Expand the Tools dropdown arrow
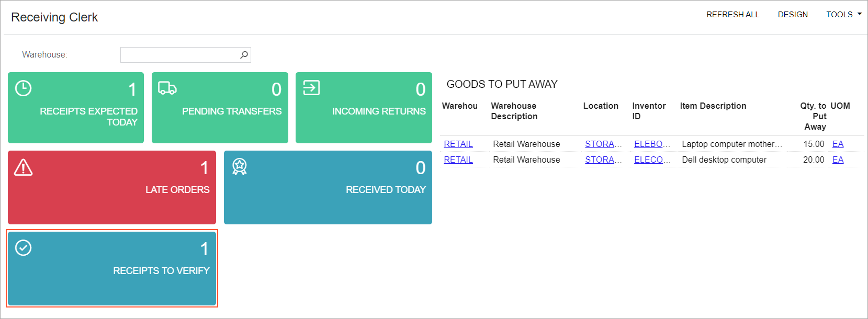The image size is (868, 319). (859, 14)
